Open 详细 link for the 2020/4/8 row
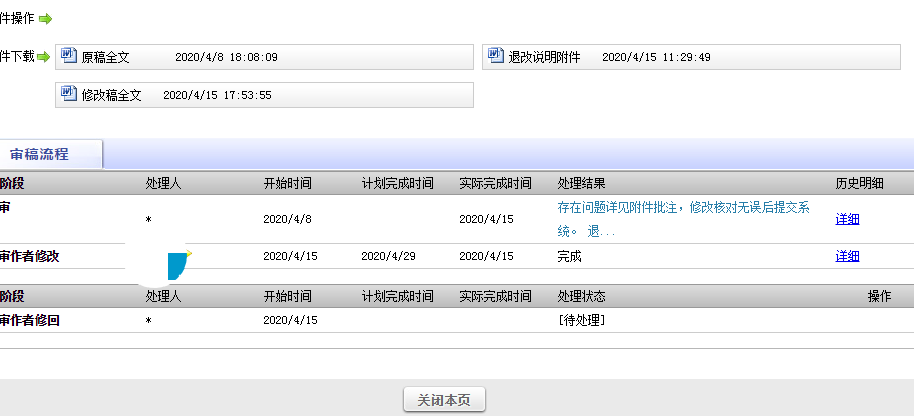Viewport: 914px width, 416px height. point(847,219)
